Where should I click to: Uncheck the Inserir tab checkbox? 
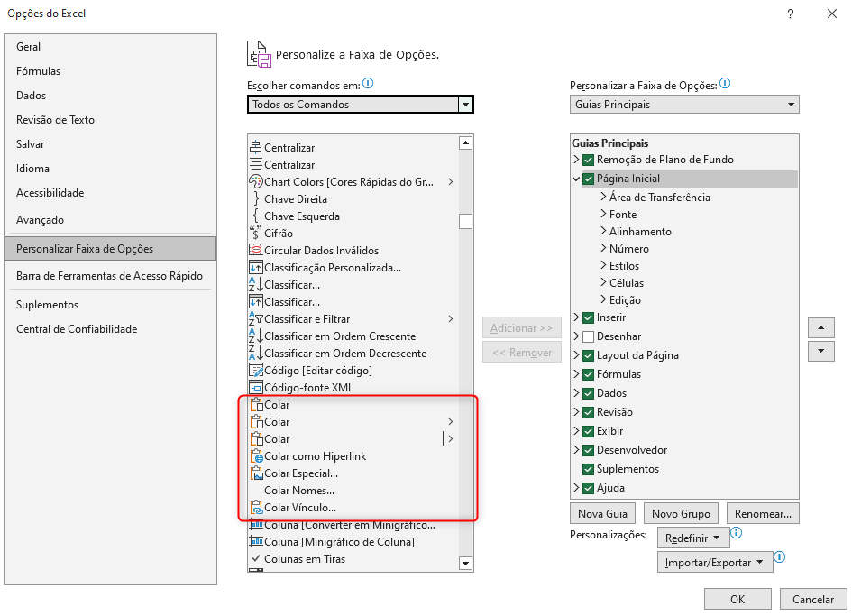(588, 317)
